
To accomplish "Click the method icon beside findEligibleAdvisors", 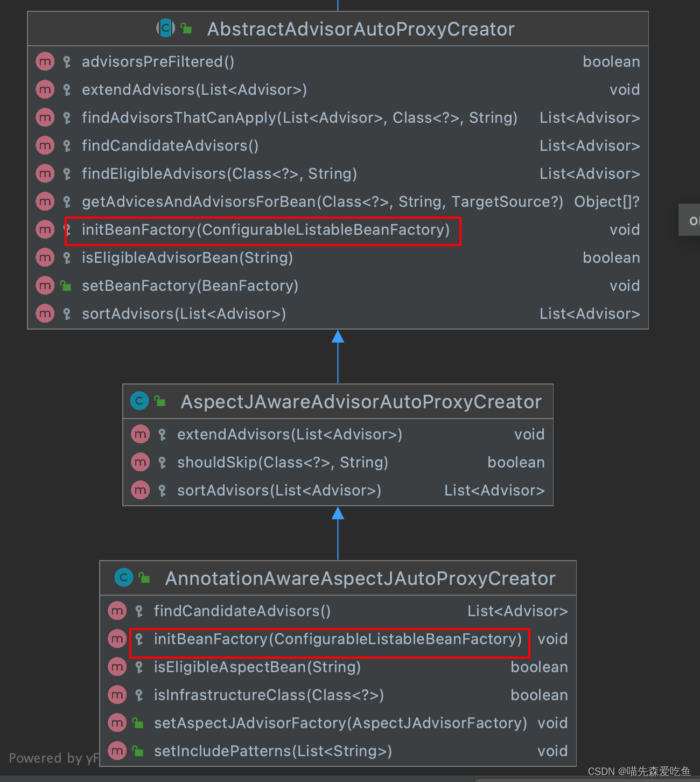I will pyautogui.click(x=45, y=173).
